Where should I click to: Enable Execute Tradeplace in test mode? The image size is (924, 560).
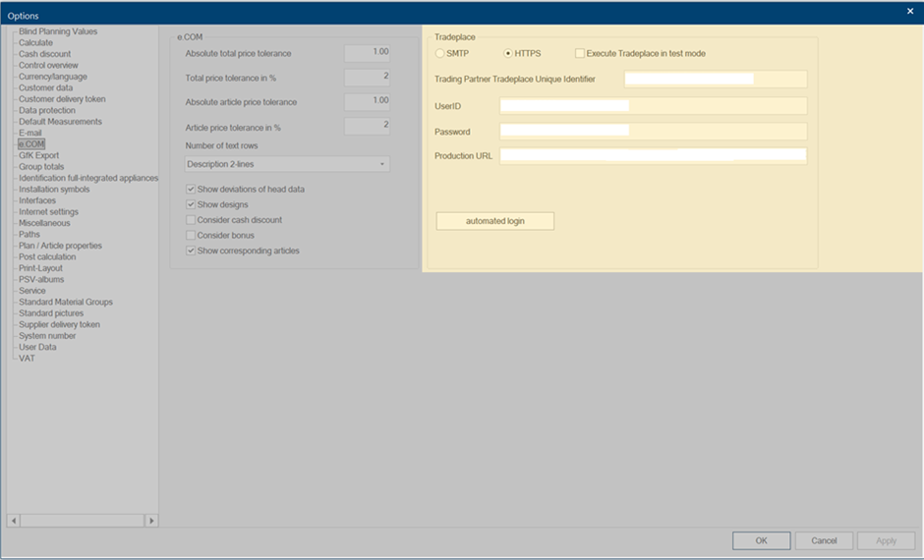580,53
